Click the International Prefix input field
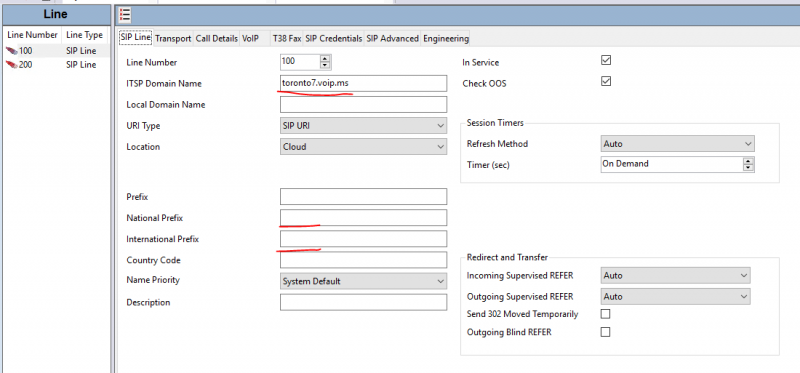 tap(363, 239)
